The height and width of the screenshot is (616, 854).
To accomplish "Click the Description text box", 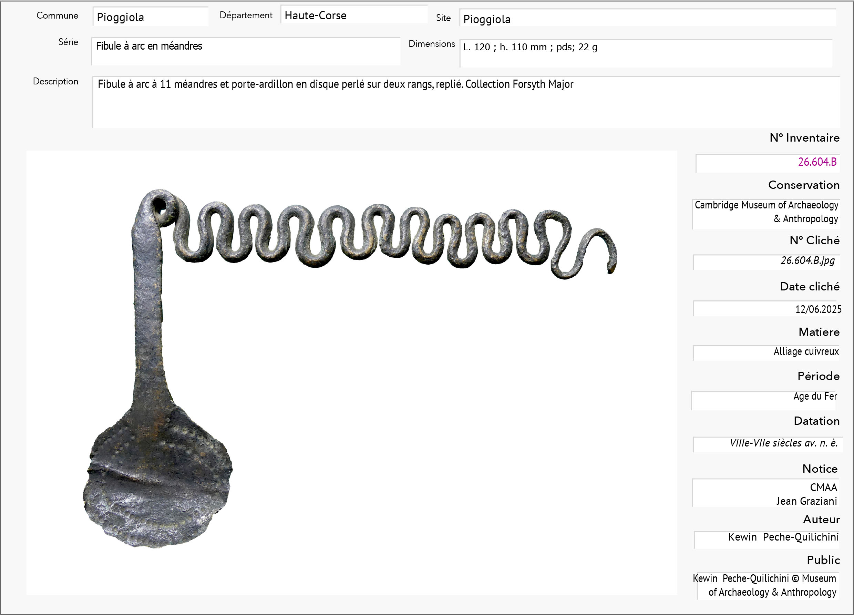I will click(x=466, y=102).
